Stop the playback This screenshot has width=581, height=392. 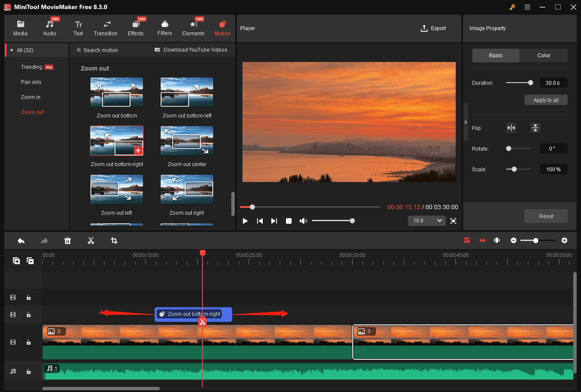[289, 221]
